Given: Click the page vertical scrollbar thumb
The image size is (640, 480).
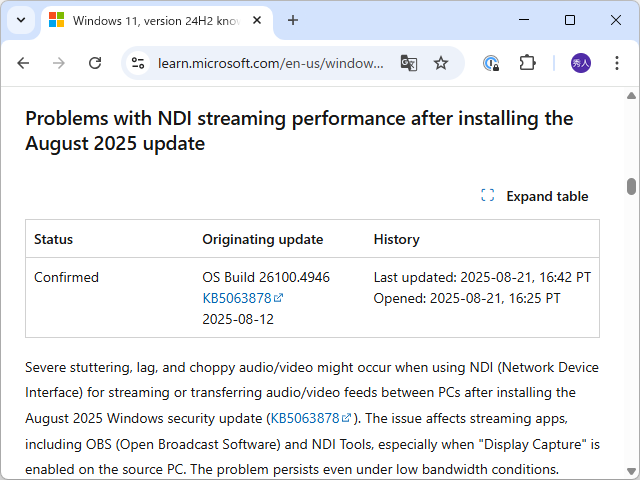Looking at the screenshot, I should [631, 187].
